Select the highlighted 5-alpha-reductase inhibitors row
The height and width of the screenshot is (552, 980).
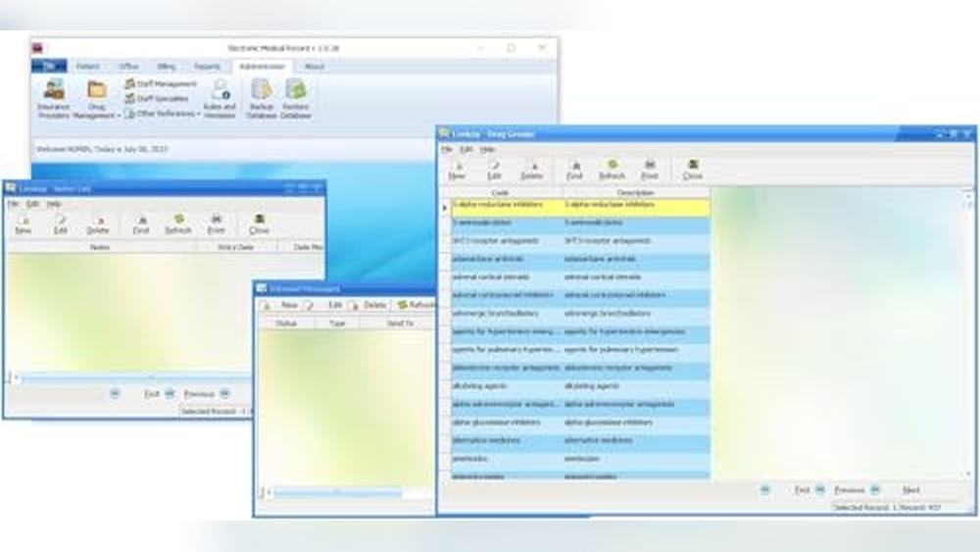coord(580,208)
